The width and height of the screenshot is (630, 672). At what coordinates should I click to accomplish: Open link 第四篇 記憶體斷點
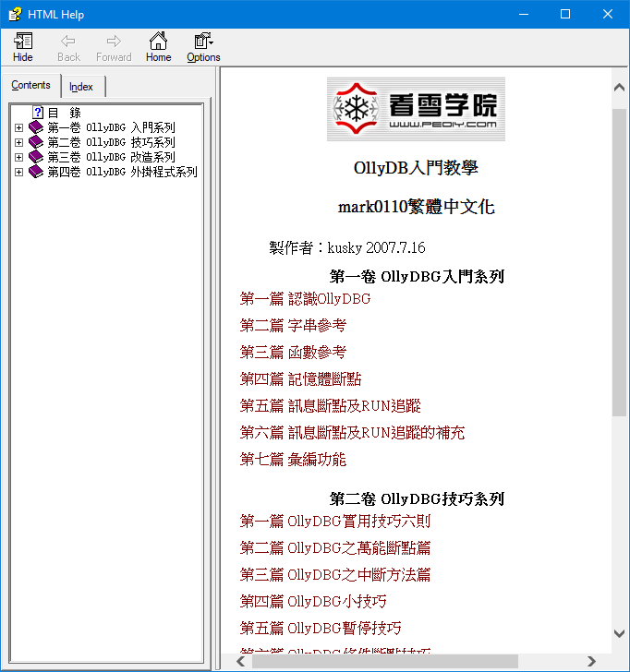[300, 379]
